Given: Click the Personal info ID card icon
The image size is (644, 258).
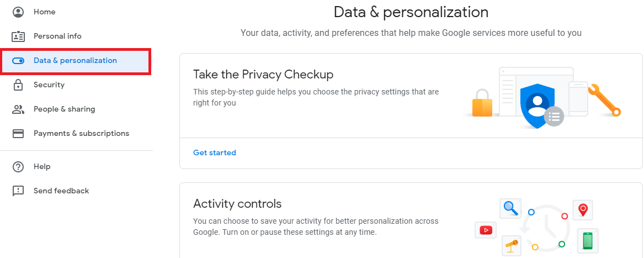Looking at the screenshot, I should pos(18,36).
